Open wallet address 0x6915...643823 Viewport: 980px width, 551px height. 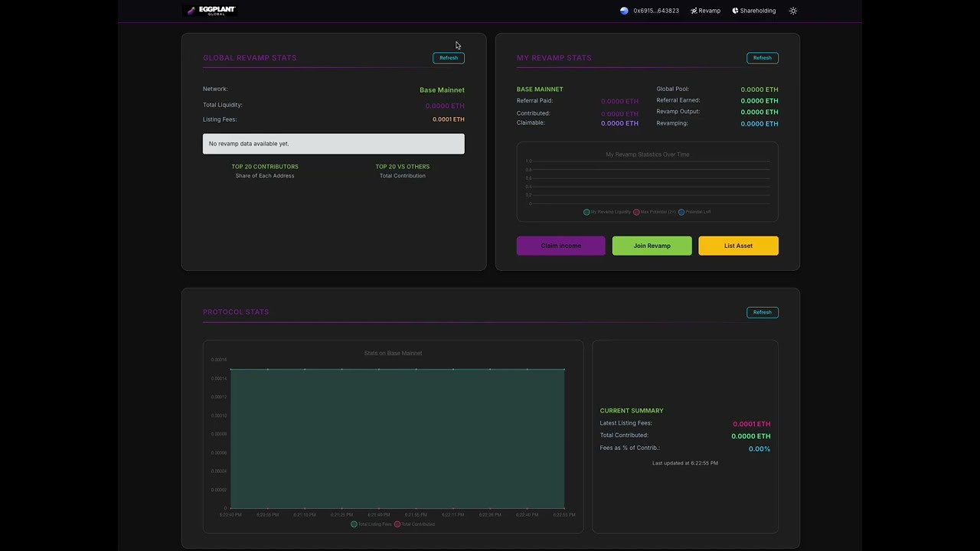coord(656,11)
